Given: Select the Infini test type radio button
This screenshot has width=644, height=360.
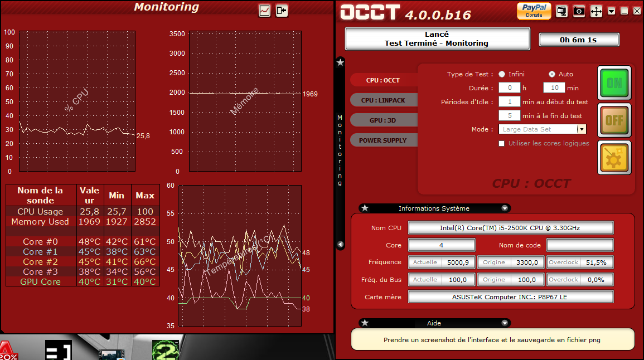Looking at the screenshot, I should click(x=502, y=74).
